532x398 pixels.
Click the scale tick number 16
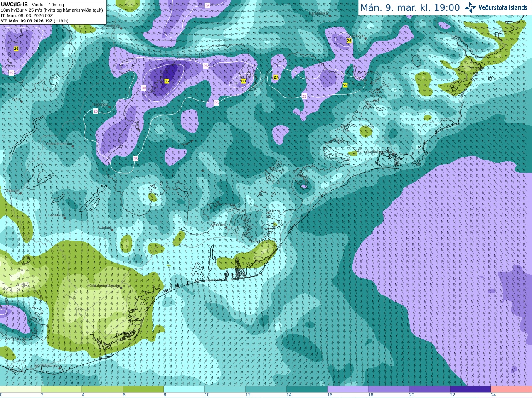[330, 395]
